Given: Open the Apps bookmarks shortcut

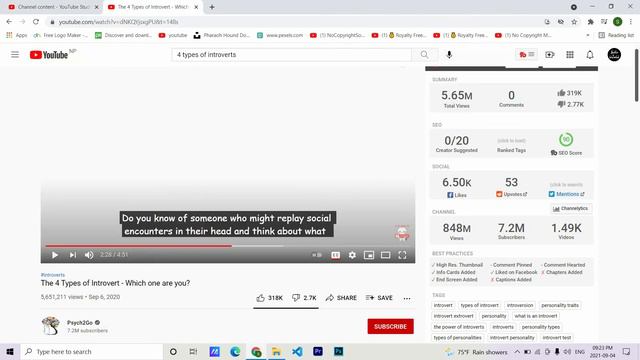Looking at the screenshot, I should [x=17, y=36].
